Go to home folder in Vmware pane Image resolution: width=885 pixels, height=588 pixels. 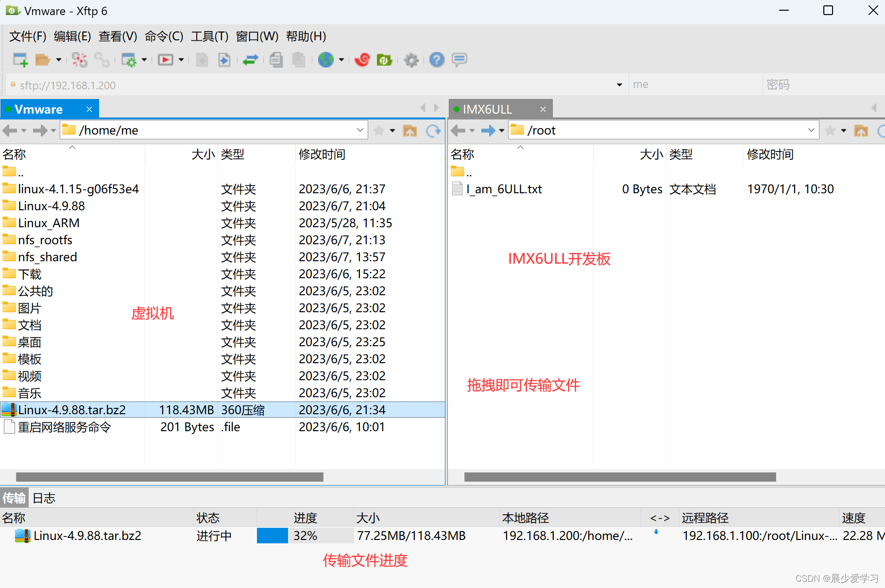[410, 130]
